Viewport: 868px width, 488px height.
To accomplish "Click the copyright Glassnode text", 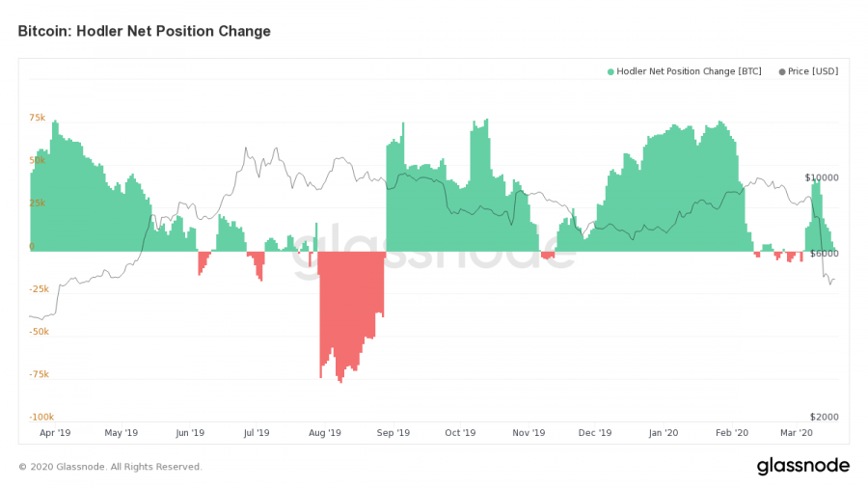I will click(110, 467).
